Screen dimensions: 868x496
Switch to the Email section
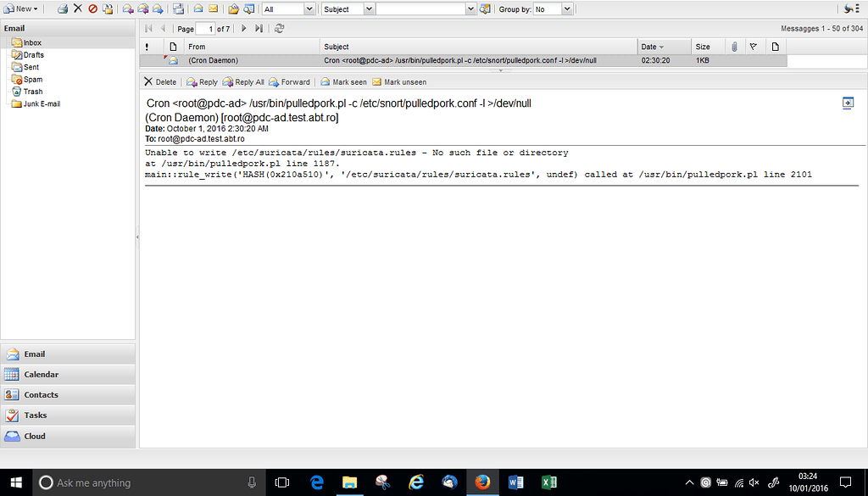click(68, 354)
